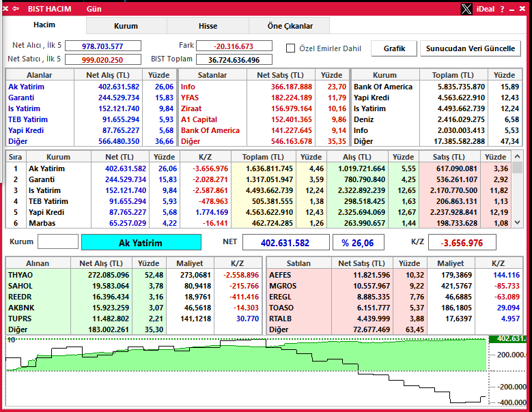Switch to the Hisse tab

coord(208,26)
